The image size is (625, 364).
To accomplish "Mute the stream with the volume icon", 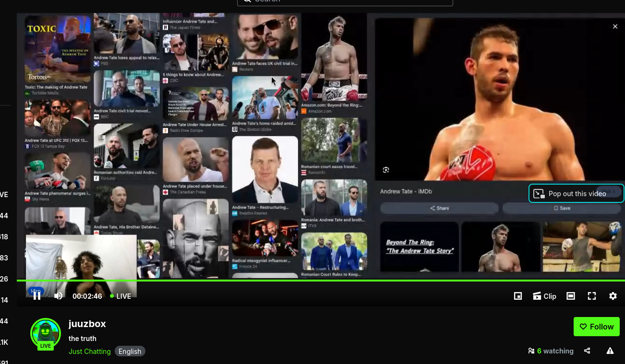I will coord(58,296).
